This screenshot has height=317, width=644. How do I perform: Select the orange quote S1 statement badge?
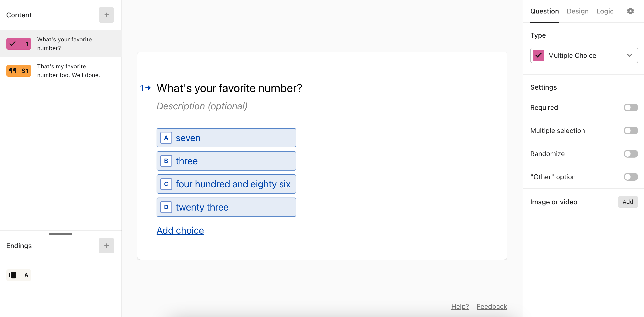pos(19,71)
